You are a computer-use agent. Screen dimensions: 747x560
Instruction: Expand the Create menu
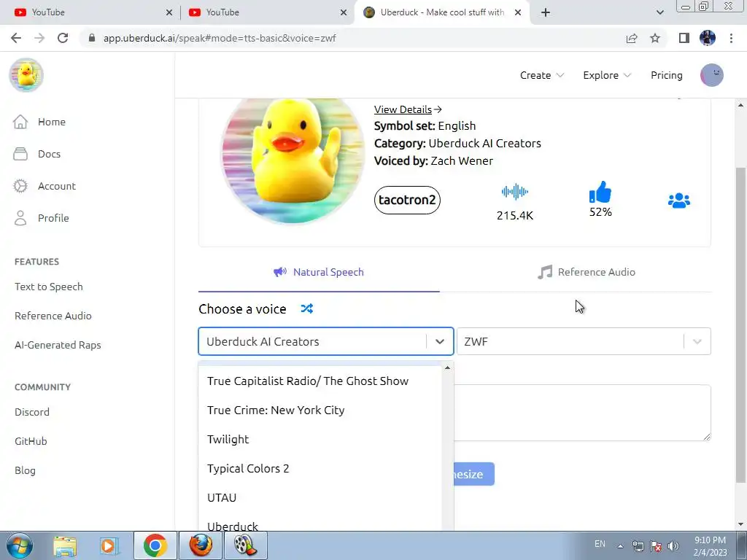coord(542,75)
